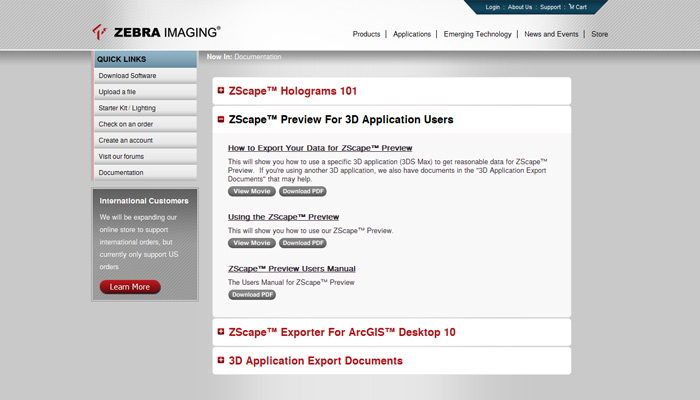Open the Products menu
The image size is (700, 400).
click(367, 34)
